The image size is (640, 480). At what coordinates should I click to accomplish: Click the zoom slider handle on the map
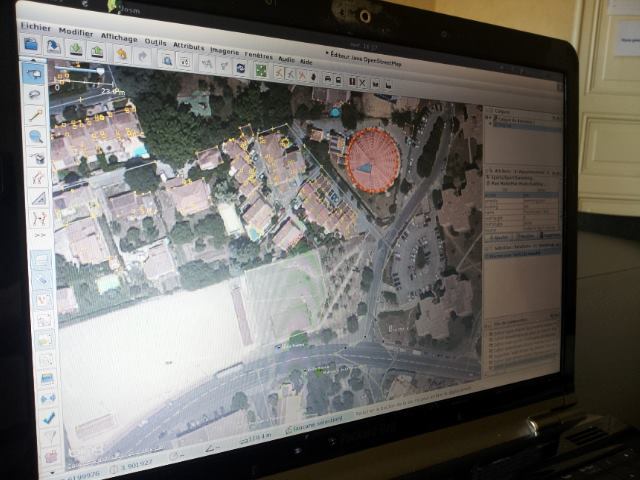(x=100, y=71)
